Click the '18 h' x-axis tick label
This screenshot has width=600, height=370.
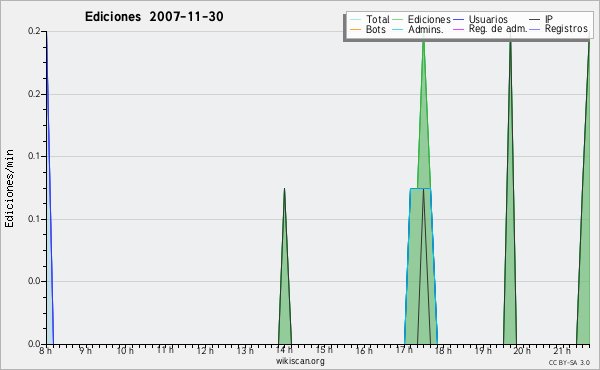[x=443, y=350]
